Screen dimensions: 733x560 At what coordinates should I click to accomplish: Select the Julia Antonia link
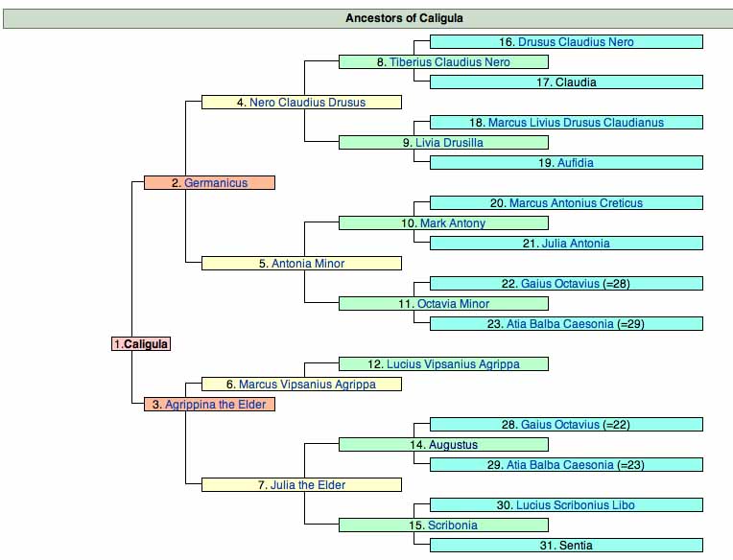coord(576,244)
